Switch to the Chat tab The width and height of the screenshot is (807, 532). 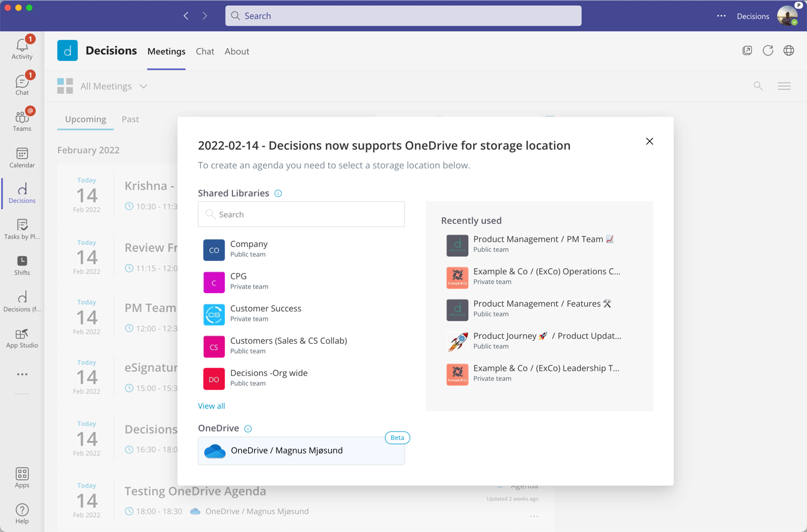point(205,52)
